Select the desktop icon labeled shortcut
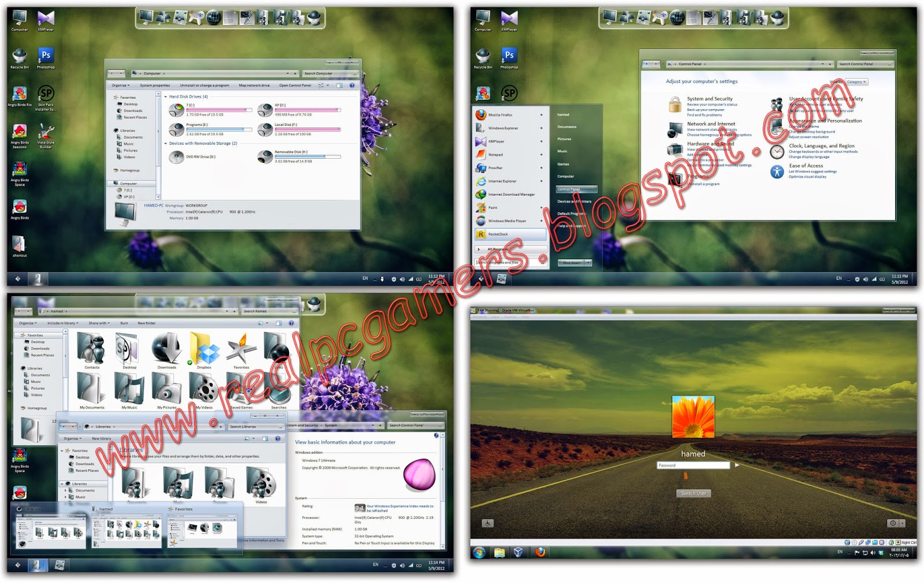The width and height of the screenshot is (924, 583). coord(20,246)
